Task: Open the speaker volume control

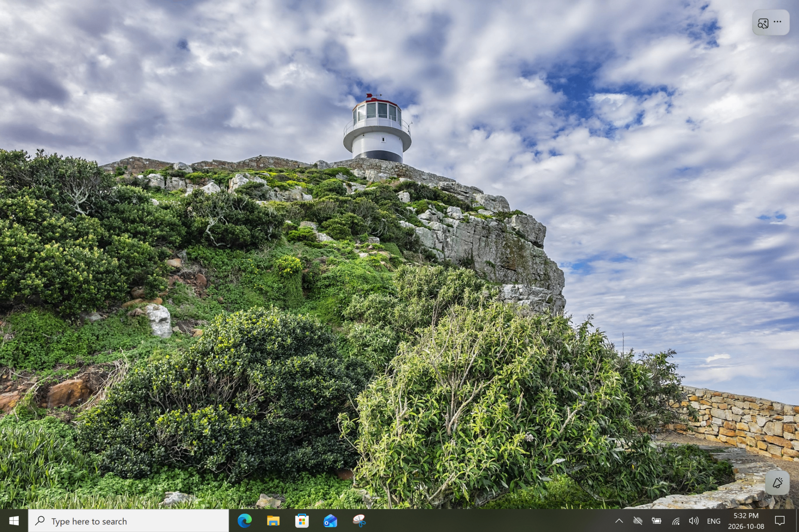Action: [694, 521]
